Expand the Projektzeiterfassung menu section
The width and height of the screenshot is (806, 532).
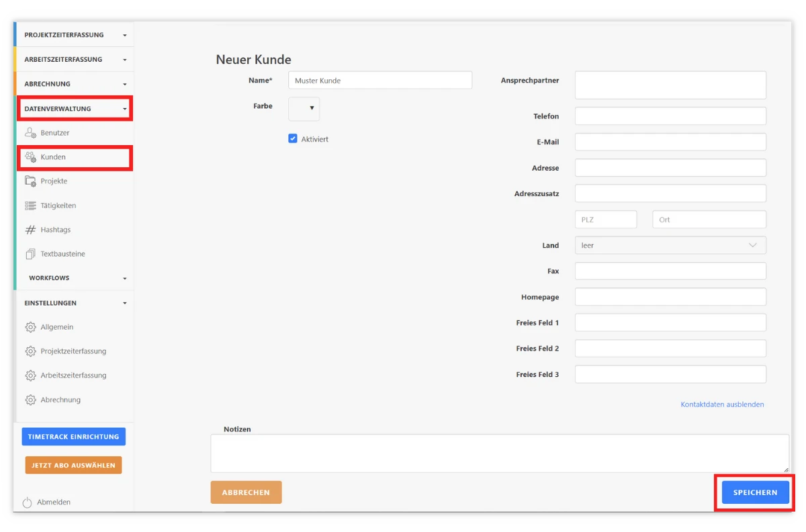coord(75,35)
